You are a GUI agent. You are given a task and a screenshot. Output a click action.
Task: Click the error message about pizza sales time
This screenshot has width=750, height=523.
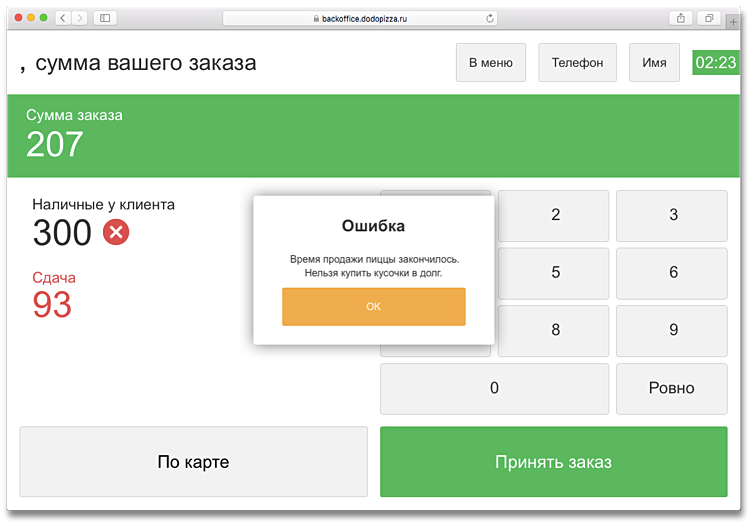[x=374, y=266]
